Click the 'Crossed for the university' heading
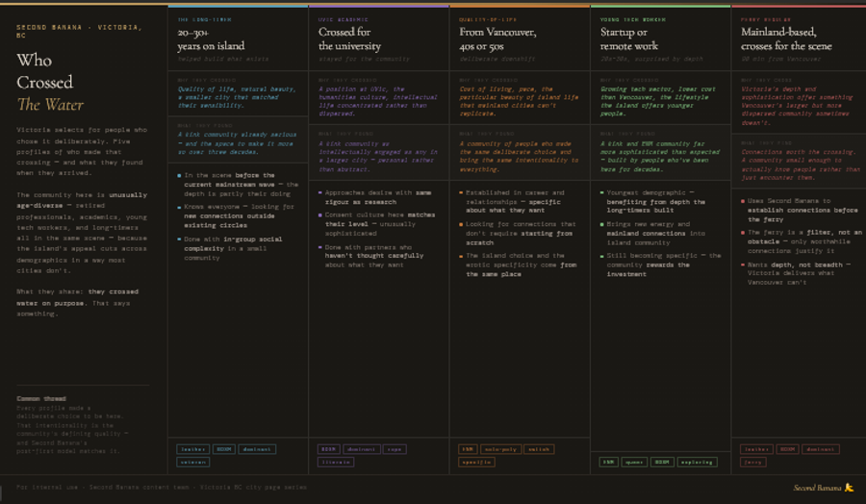866x504 pixels. click(349, 39)
